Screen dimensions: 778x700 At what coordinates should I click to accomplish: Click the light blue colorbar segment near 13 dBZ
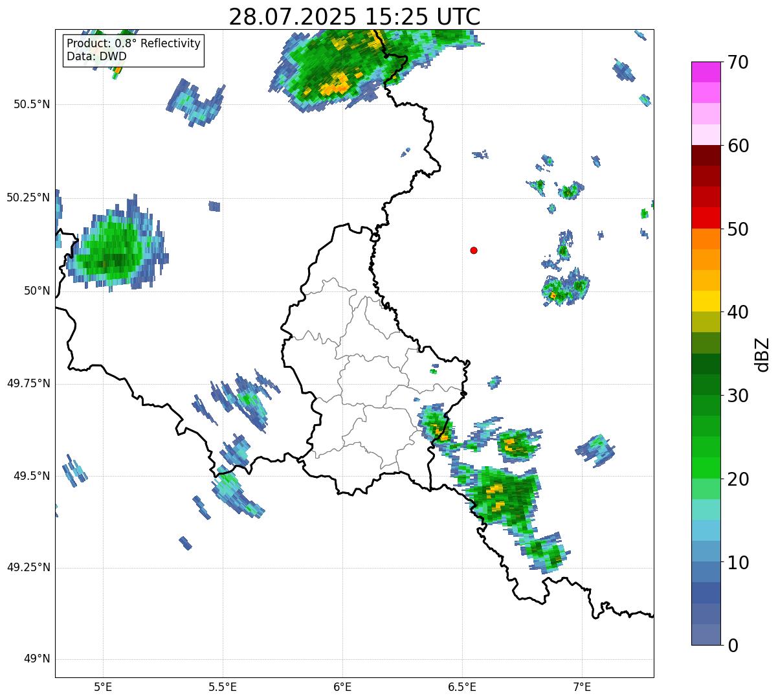706,530
